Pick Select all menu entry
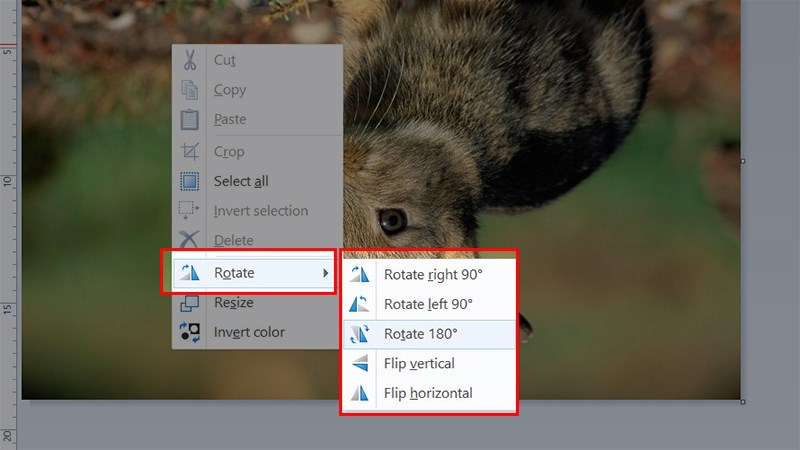 [257, 181]
